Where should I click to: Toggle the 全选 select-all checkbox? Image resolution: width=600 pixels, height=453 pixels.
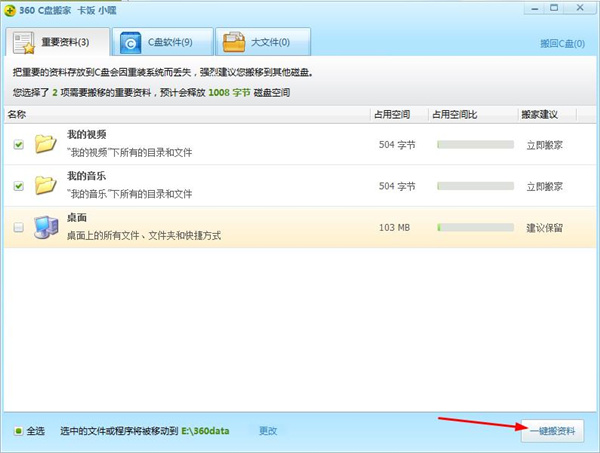pyautogui.click(x=18, y=431)
